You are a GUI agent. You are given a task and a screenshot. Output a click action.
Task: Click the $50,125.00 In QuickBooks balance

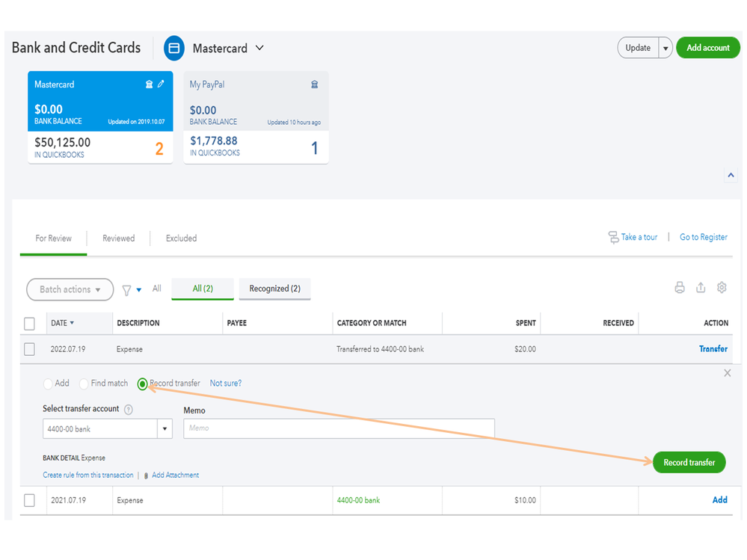(62, 142)
